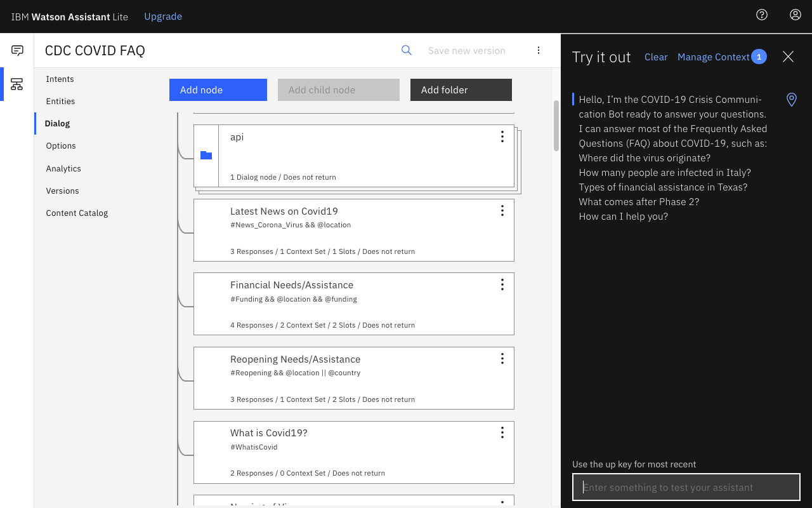
Task: Click IBM Watson Assistant Lite logo text
Action: pos(70,17)
